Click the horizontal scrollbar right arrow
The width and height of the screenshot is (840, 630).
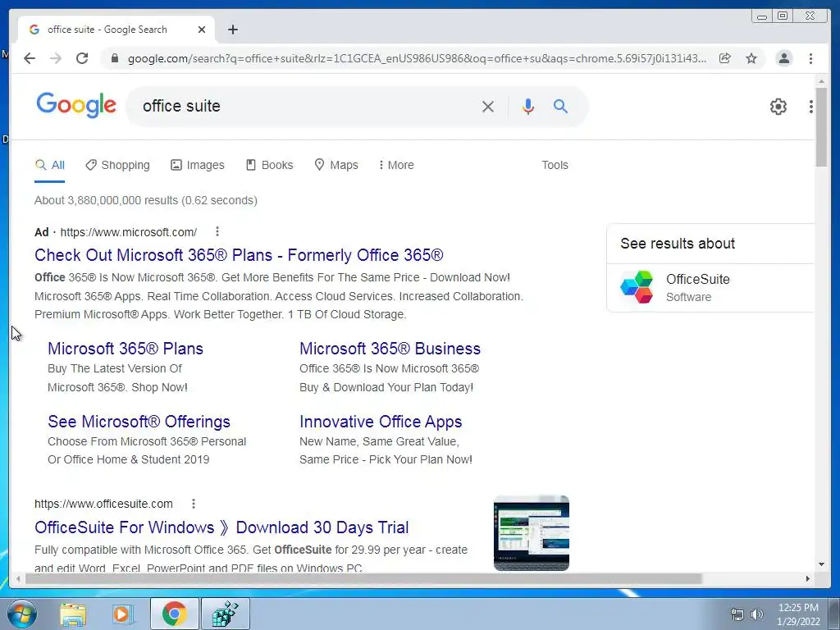click(808, 578)
